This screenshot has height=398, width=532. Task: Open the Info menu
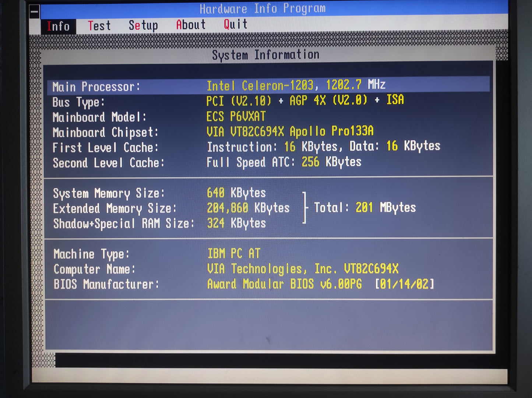click(x=58, y=26)
